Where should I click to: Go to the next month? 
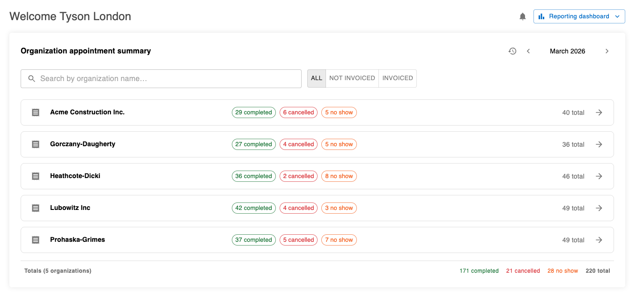(x=607, y=51)
